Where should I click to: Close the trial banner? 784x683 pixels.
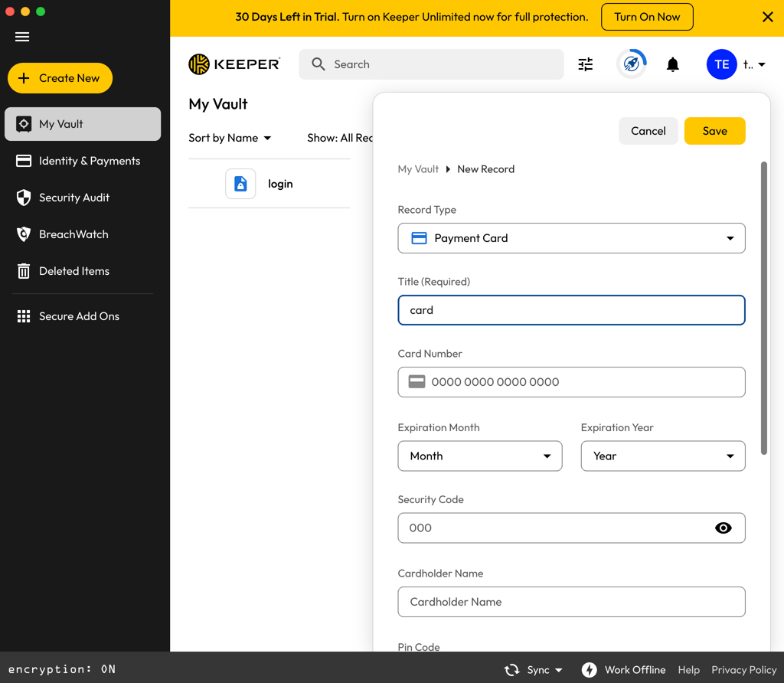768,17
